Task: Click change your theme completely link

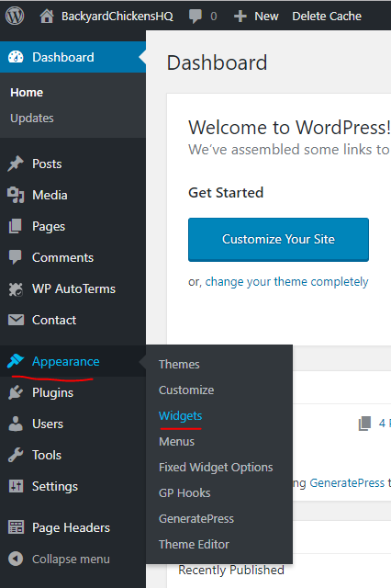Action: [x=286, y=282]
